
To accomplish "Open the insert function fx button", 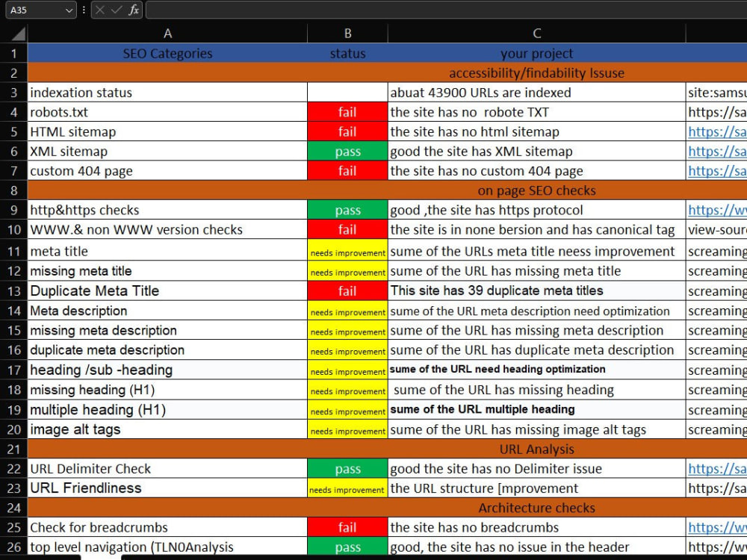I will click(134, 10).
